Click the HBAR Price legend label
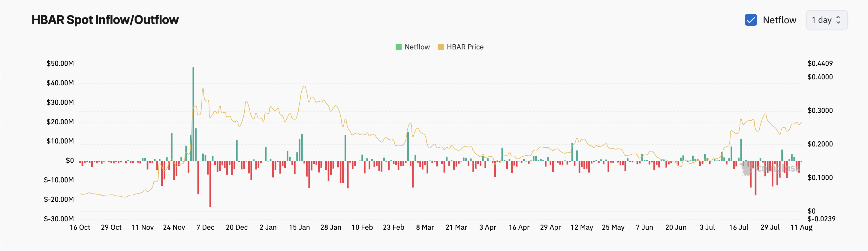Viewport: 868px width, 251px height. coord(465,47)
